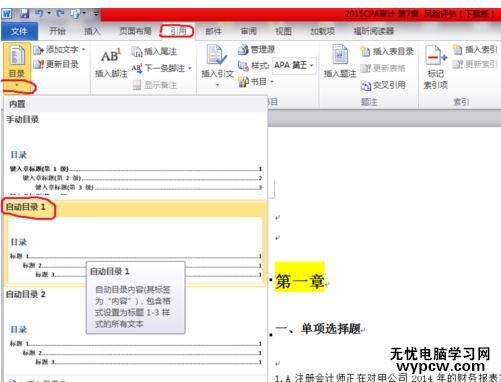The image size is (501, 382).
Task: Switch to the 审阅 Review tab
Action: [249, 31]
